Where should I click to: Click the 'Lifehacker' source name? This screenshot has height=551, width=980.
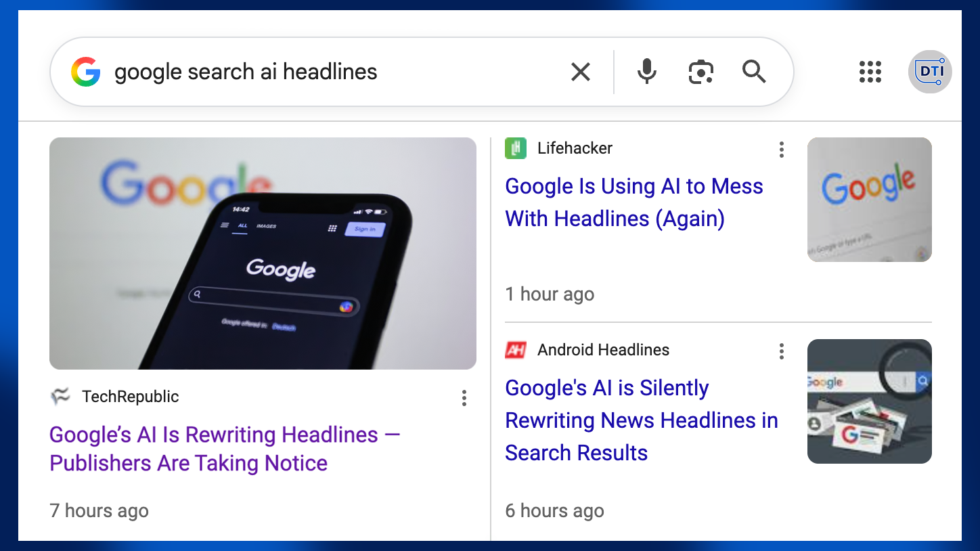575,148
